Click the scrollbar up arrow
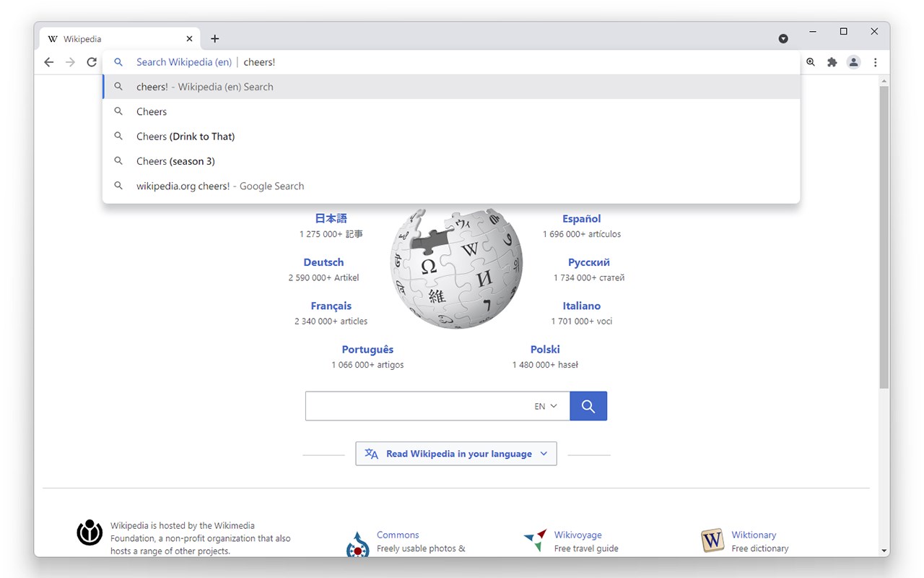The height and width of the screenshot is (578, 924). [x=884, y=82]
